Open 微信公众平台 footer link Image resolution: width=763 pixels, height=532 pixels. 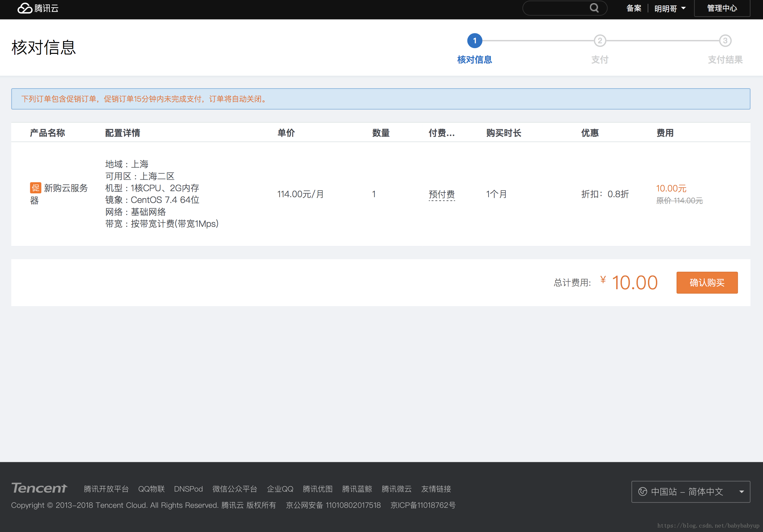coord(235,489)
